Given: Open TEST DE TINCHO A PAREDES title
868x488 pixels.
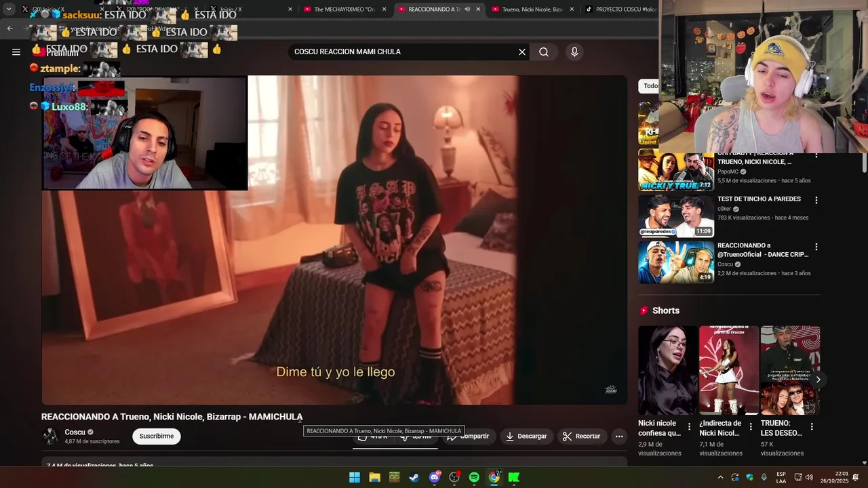Looking at the screenshot, I should [759, 199].
